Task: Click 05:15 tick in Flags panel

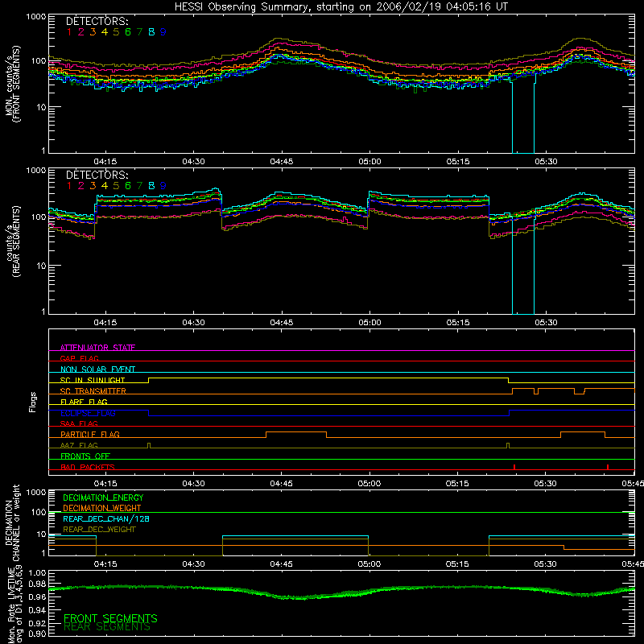Action: click(x=457, y=484)
